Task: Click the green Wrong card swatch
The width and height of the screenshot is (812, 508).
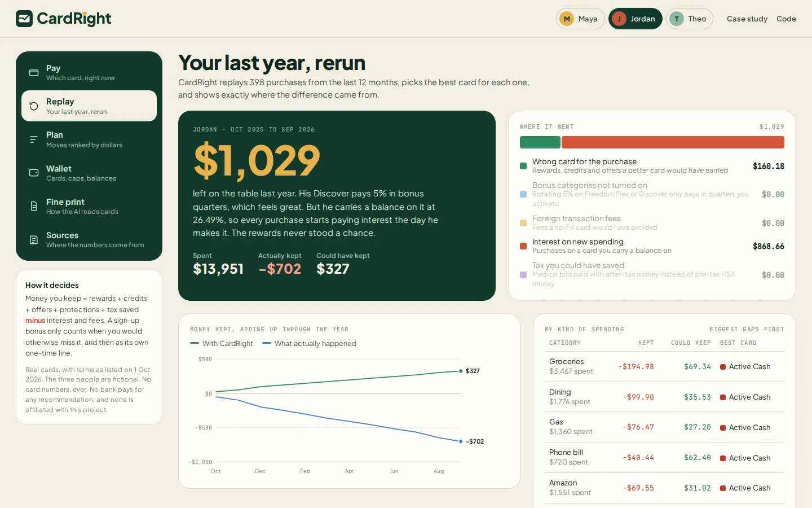Action: [x=523, y=166]
